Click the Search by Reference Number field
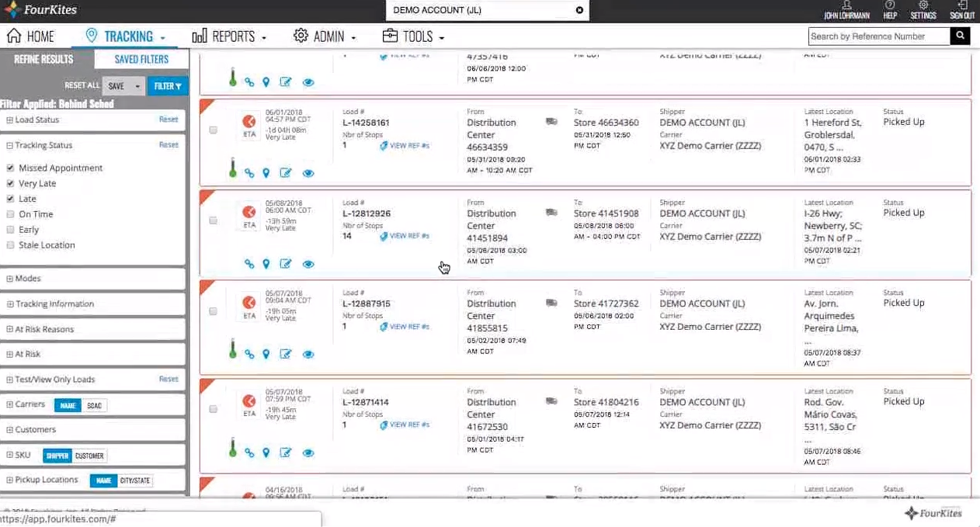The height and width of the screenshot is (527, 980). coord(879,36)
